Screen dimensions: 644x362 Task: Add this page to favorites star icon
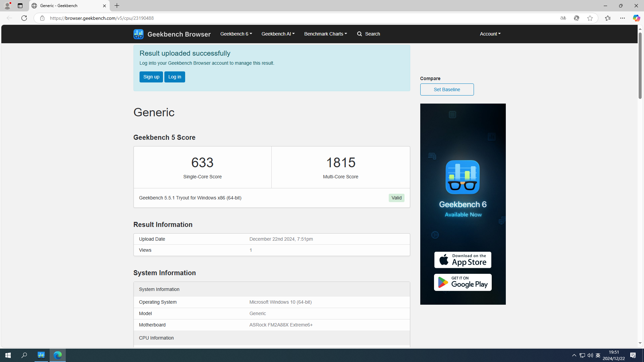590,18
